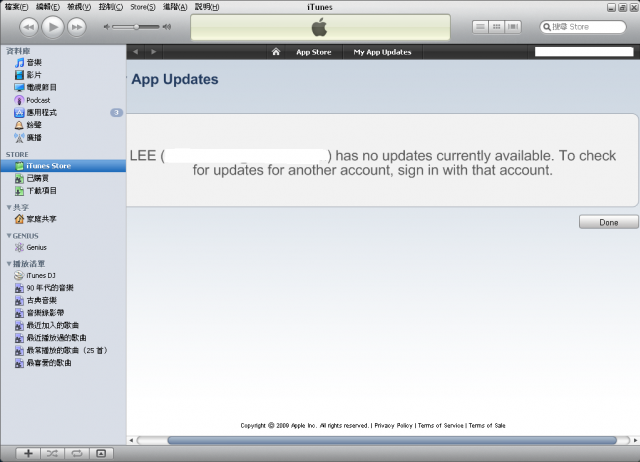Open the Terms of Service link
Image resolution: width=640 pixels, height=462 pixels.
coord(440,425)
